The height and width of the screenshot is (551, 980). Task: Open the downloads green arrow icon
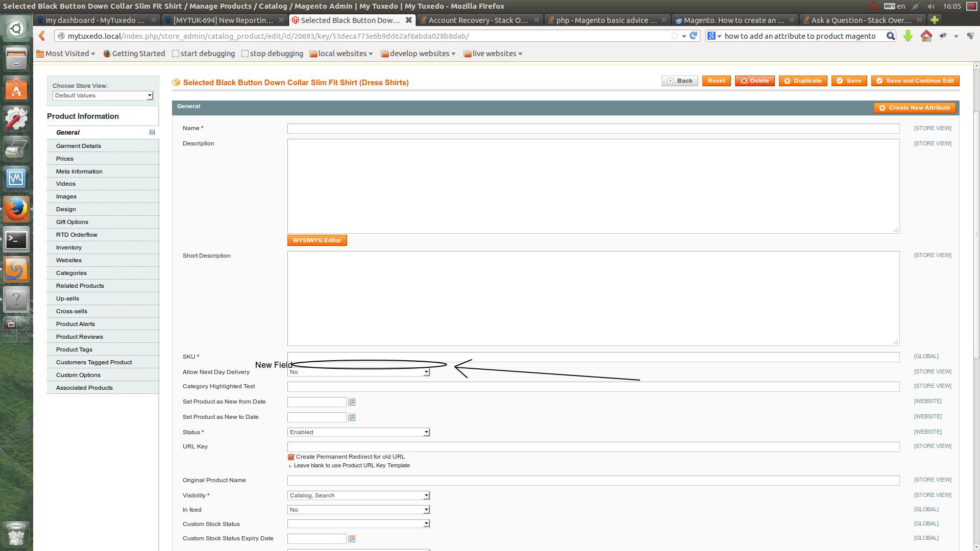908,36
